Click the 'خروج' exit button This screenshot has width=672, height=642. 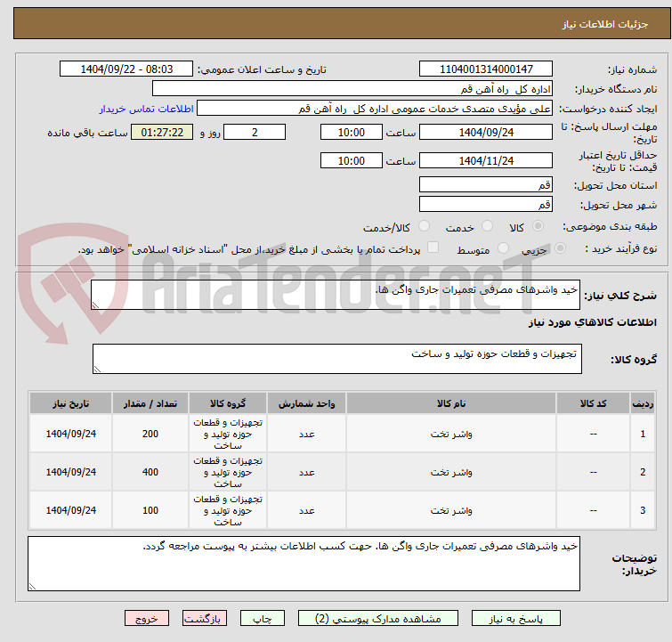[147, 618]
